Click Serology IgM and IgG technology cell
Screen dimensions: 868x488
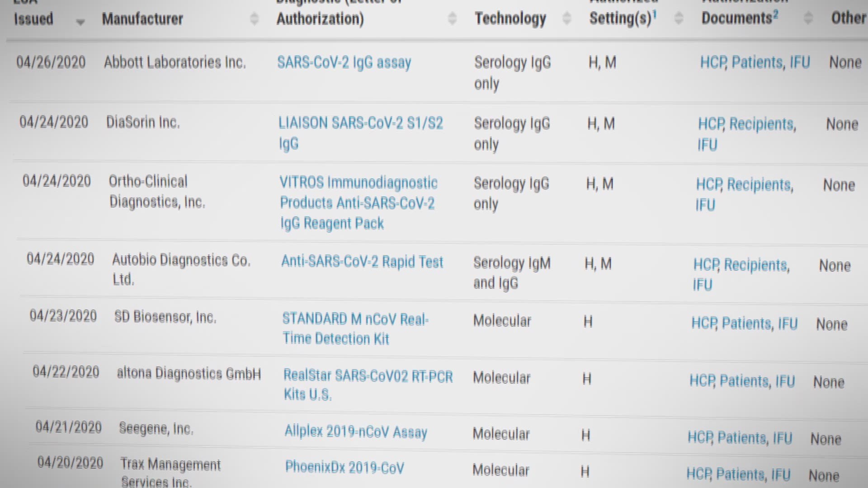click(512, 273)
